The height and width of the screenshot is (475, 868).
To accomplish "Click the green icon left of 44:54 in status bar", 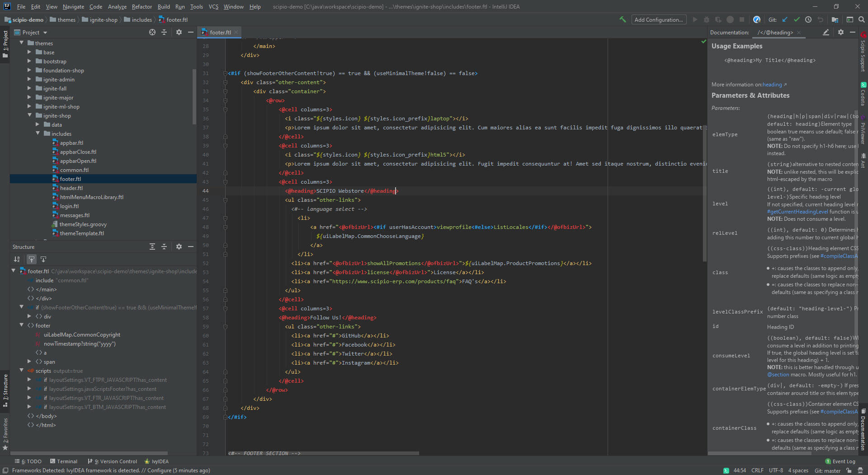I will [x=726, y=470].
